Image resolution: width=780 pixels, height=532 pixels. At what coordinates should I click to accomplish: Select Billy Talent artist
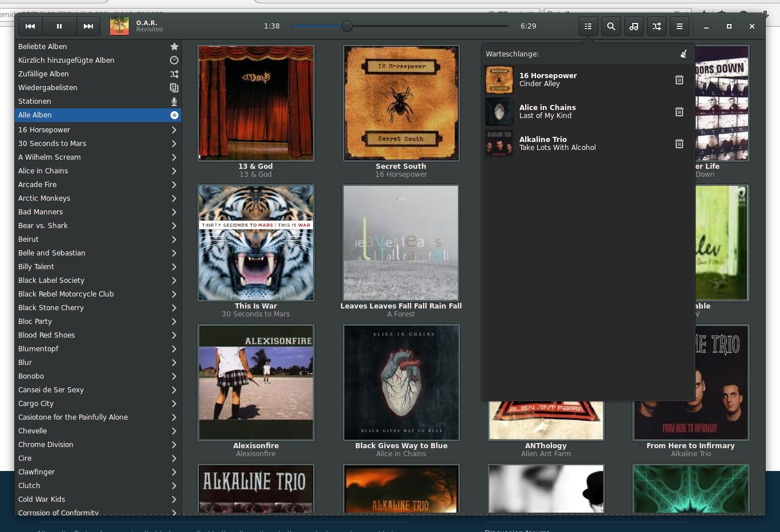point(98,267)
